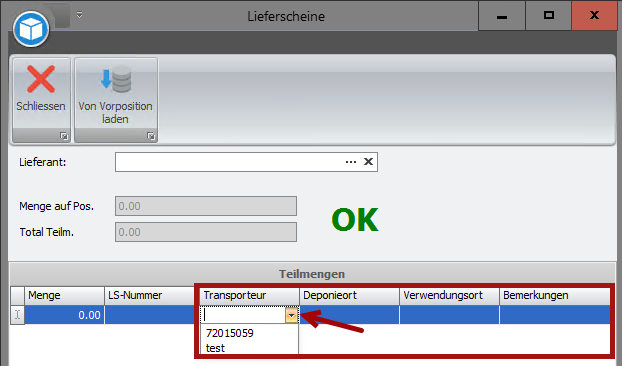Clear the Lieferant field with X

368,162
